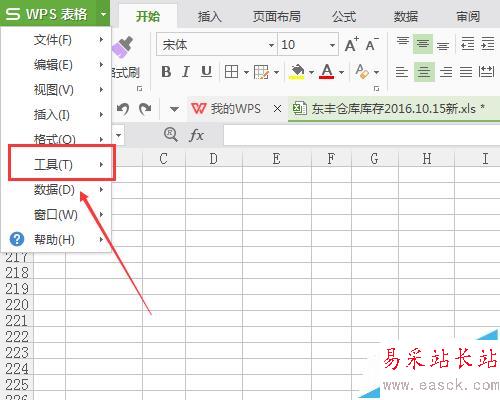Select the 东丰仓库库存2016.10.15新.xls tab

(x=393, y=109)
